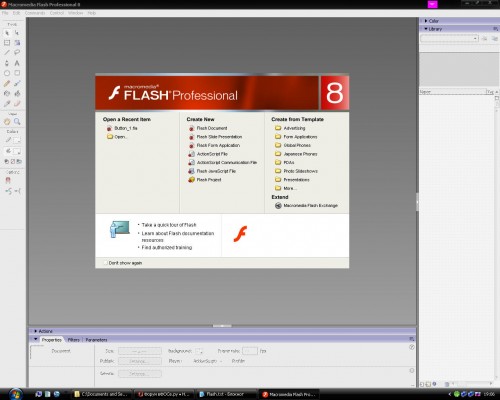Click the Frame rate input field
This screenshot has height=400, width=500.
(250, 351)
